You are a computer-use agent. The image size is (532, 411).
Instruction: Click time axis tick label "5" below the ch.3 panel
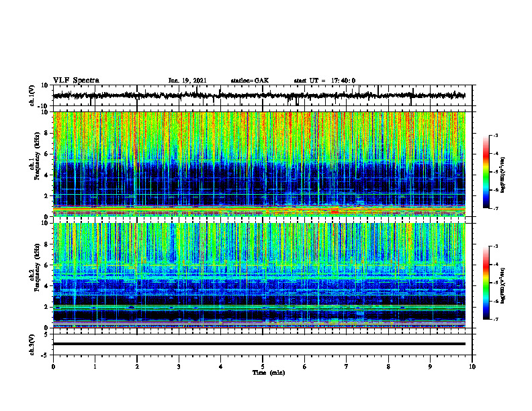[x=262, y=367]
